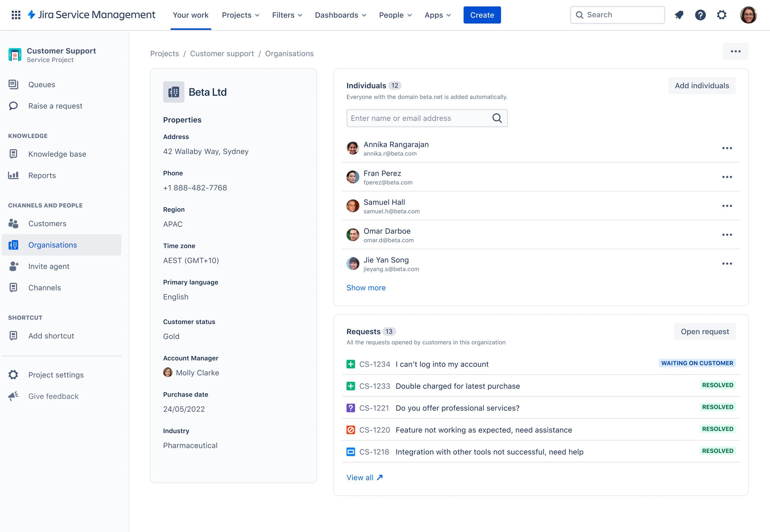Expand the Projects dropdown menu
The image size is (770, 532).
tap(240, 15)
